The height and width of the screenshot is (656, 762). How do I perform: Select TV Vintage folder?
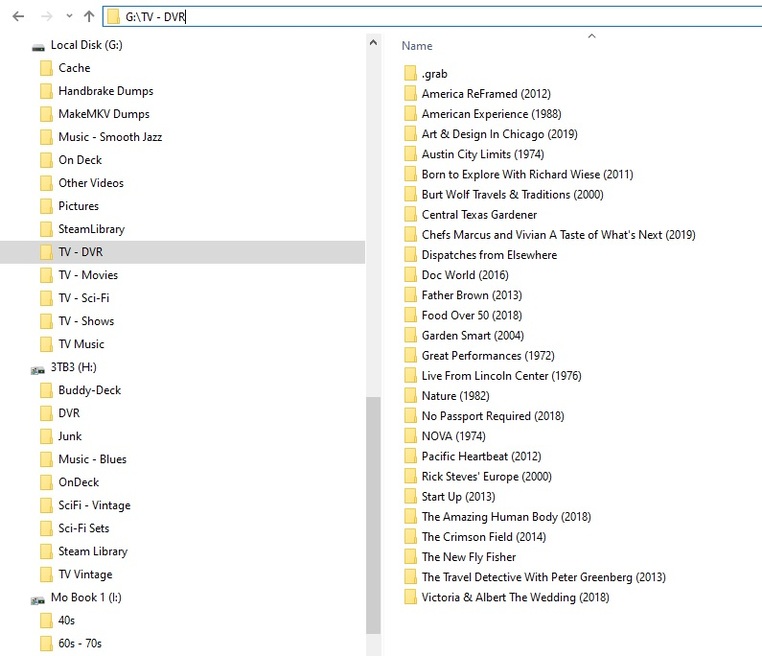85,574
